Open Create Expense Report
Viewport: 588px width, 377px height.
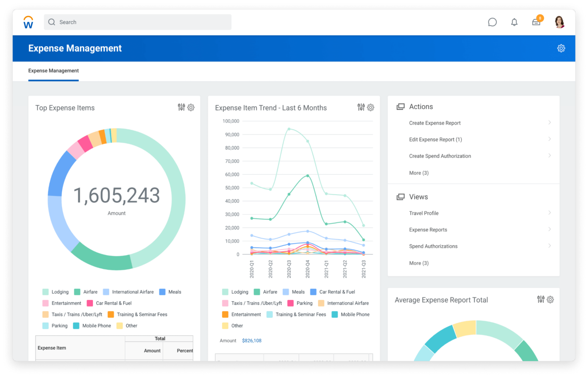tap(435, 123)
